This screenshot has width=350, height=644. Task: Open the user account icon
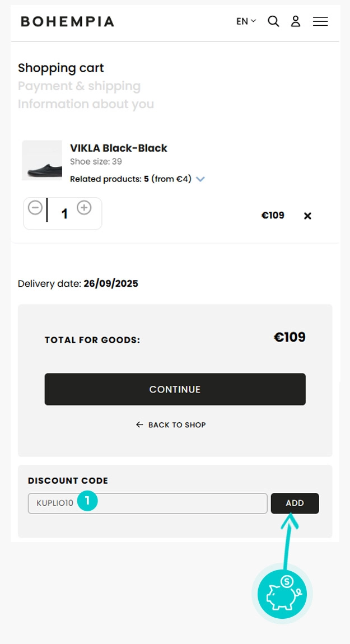tap(296, 21)
